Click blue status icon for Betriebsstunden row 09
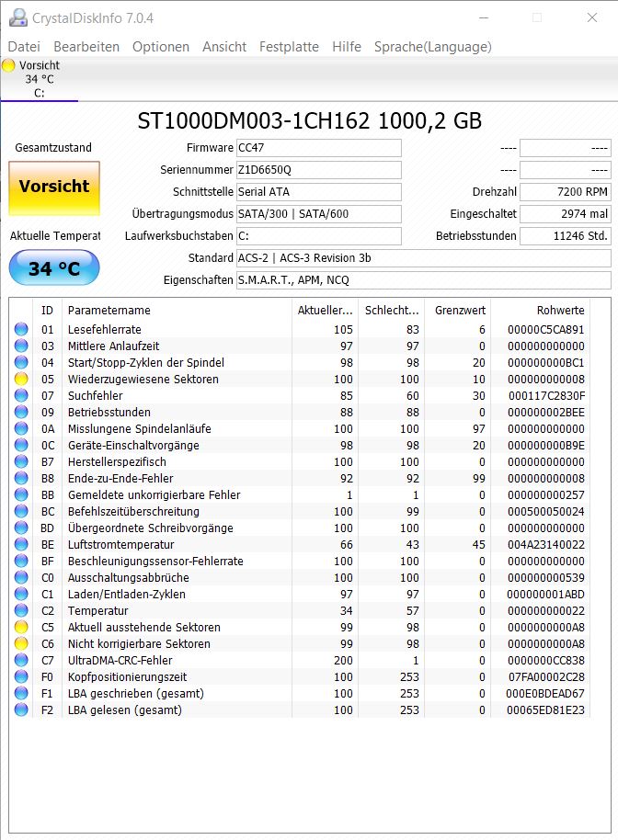This screenshot has height=840, width=618. (x=21, y=412)
